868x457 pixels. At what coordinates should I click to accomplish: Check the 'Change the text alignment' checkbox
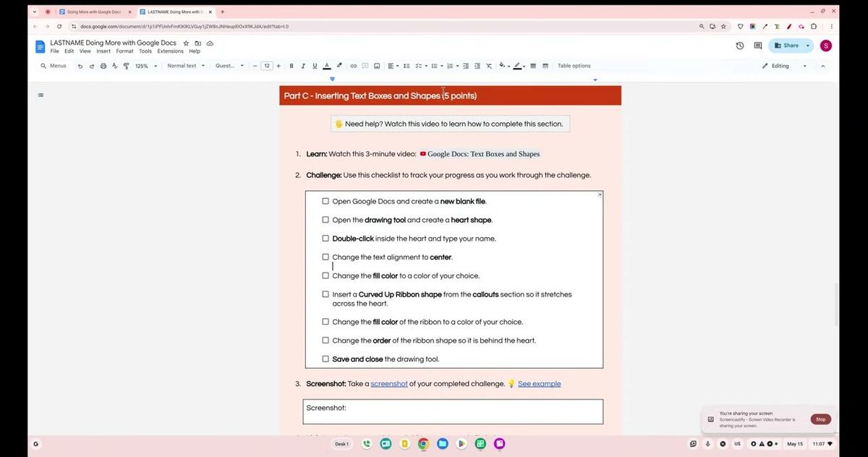coord(325,257)
